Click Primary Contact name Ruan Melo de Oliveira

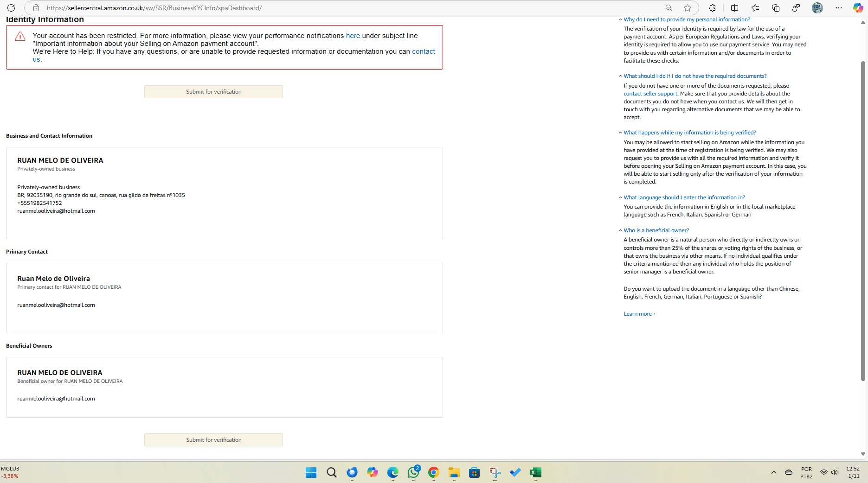tap(53, 279)
